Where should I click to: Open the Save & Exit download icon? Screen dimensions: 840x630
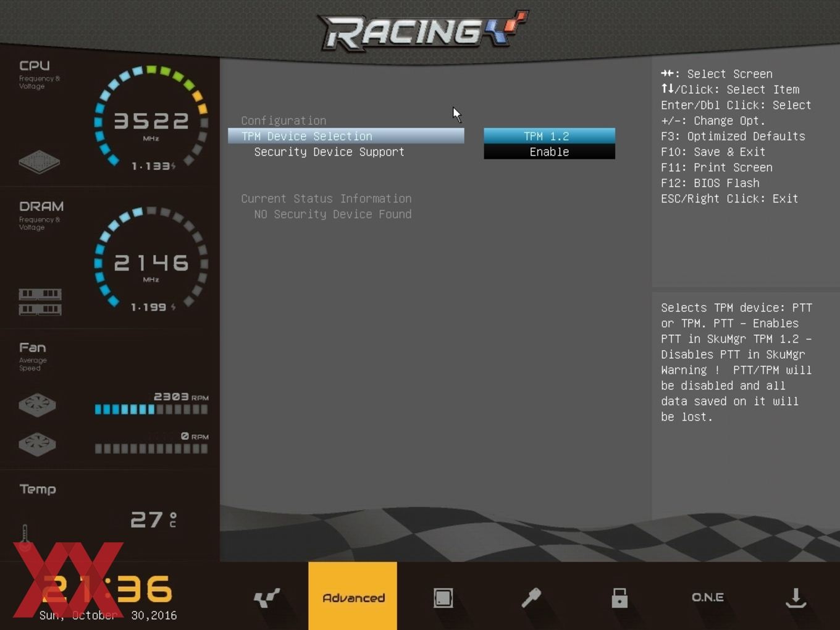pyautogui.click(x=796, y=597)
